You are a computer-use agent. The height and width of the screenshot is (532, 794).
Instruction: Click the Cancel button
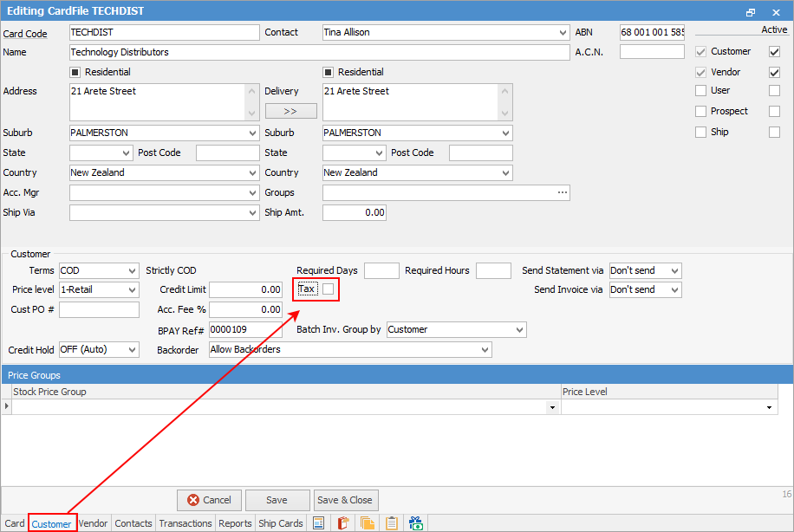tap(209, 500)
